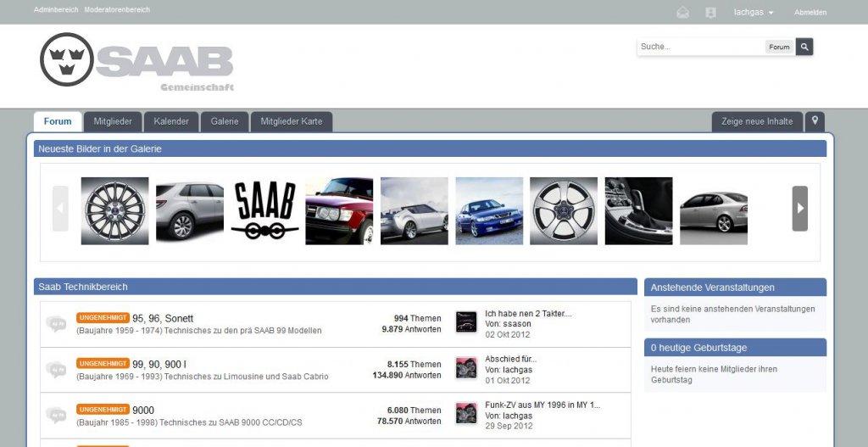Screen dimensions: 868x447
Task: Open the 95, 96, Sonett forum
Action: click(x=163, y=318)
